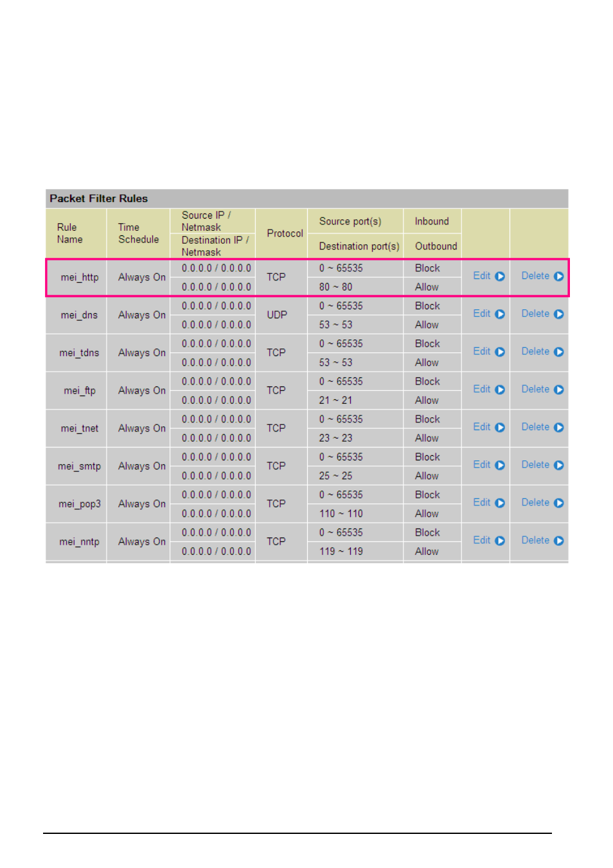This screenshot has width=613, height=868.
Task: Click the Time Schedule column header
Action: pos(138,233)
